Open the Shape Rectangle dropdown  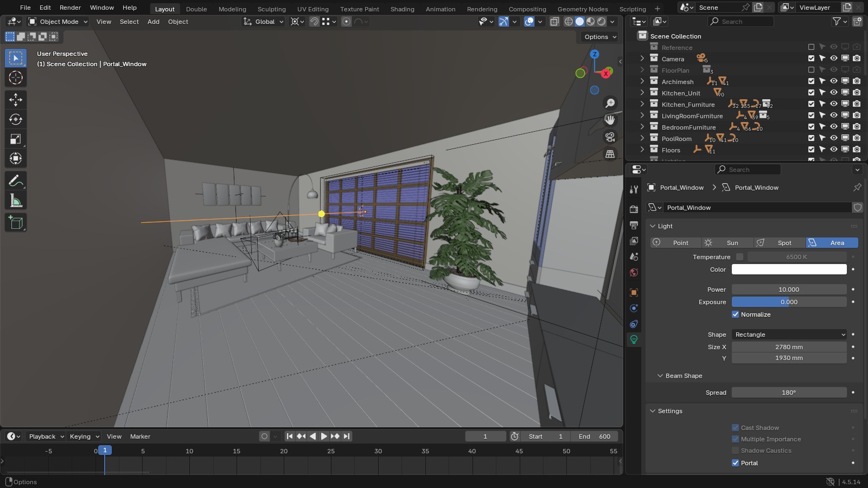789,335
